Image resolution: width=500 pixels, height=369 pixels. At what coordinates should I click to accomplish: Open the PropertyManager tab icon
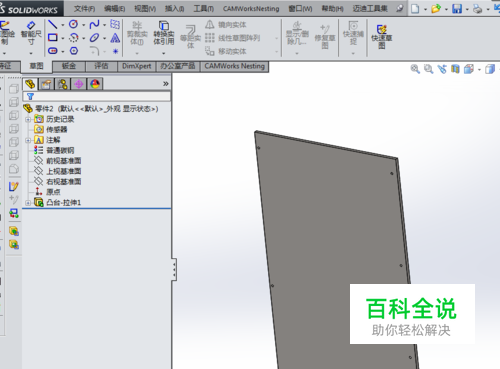click(46, 84)
